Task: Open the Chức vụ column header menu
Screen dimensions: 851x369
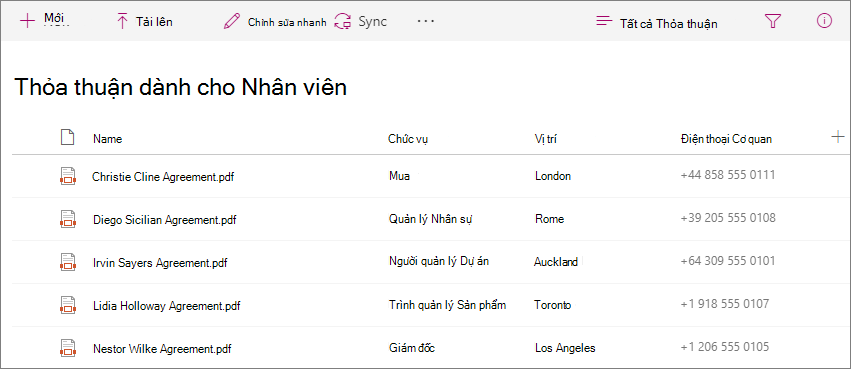Action: tap(408, 139)
